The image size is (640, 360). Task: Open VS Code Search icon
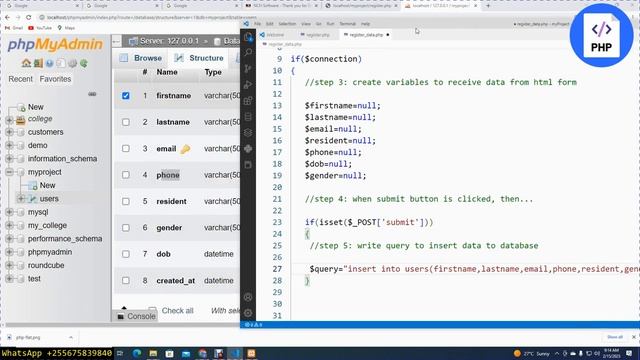pos(248,52)
